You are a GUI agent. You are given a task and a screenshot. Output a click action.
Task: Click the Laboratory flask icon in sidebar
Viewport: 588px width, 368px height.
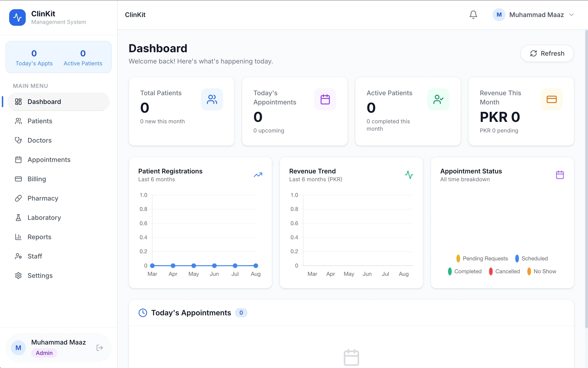point(18,218)
